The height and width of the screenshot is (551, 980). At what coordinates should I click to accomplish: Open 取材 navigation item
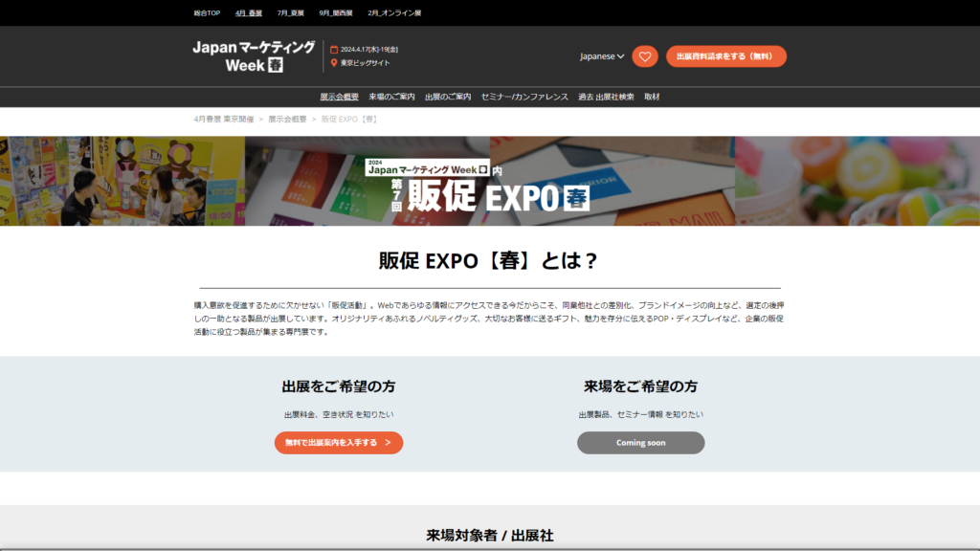[652, 97]
